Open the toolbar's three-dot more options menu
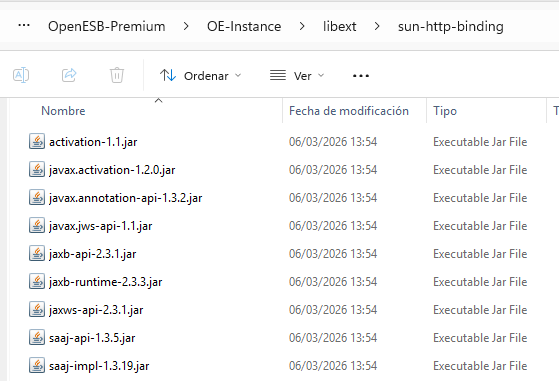 click(361, 76)
